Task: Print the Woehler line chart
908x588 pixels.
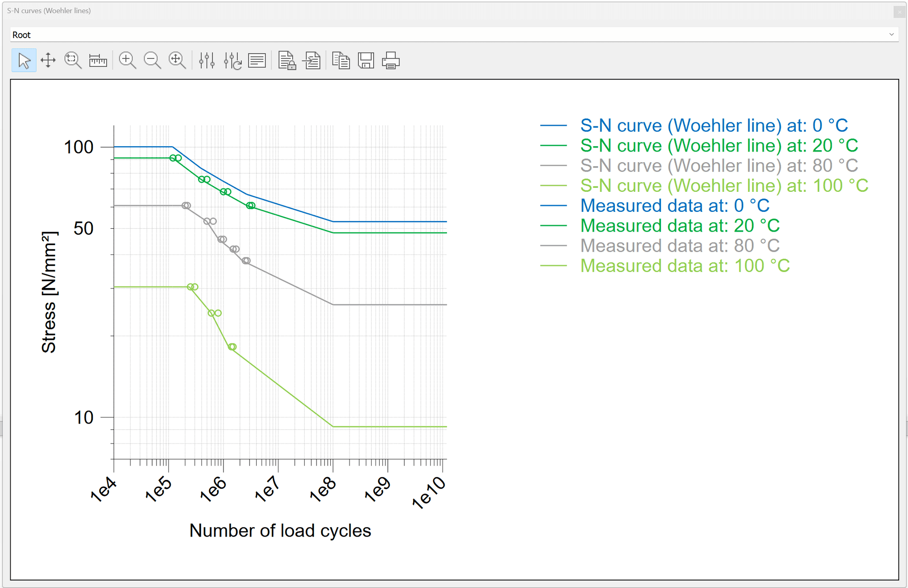Action: tap(390, 61)
